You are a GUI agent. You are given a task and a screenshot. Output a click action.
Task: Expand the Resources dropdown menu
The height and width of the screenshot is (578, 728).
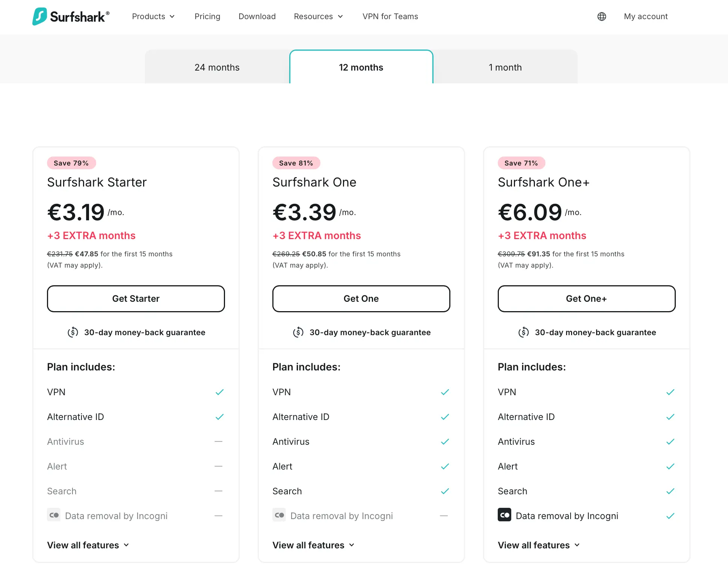[319, 17]
